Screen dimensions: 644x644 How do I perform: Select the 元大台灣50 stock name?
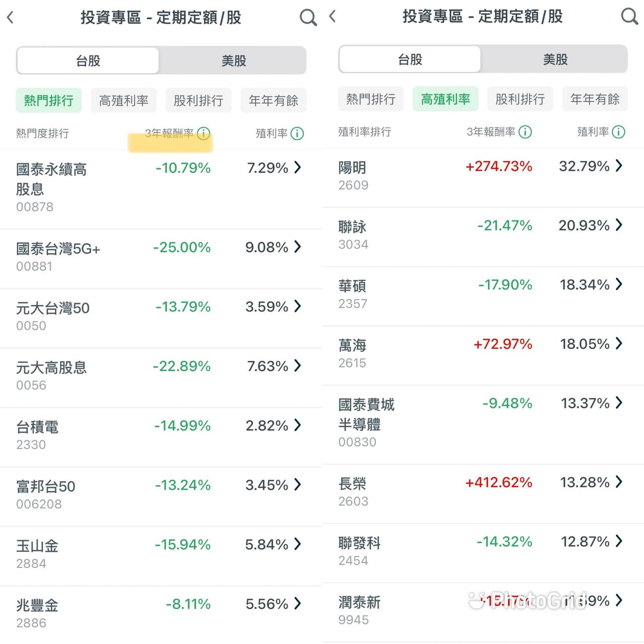[x=53, y=308]
